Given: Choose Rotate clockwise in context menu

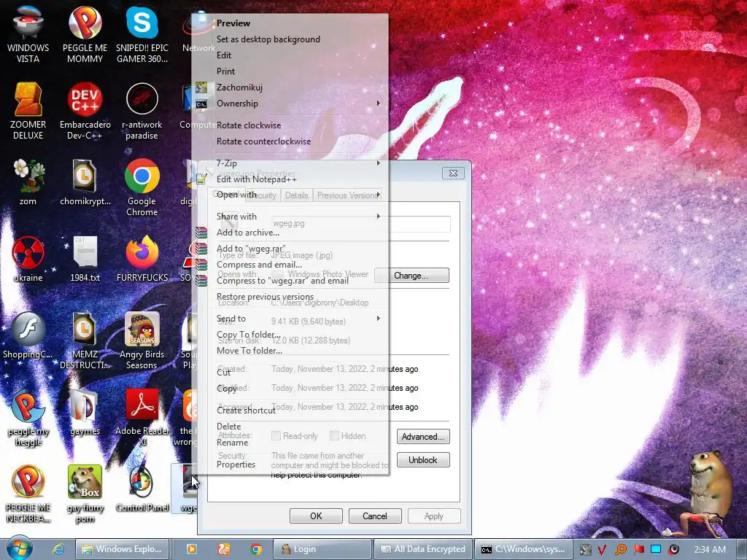Looking at the screenshot, I should pos(290,125).
